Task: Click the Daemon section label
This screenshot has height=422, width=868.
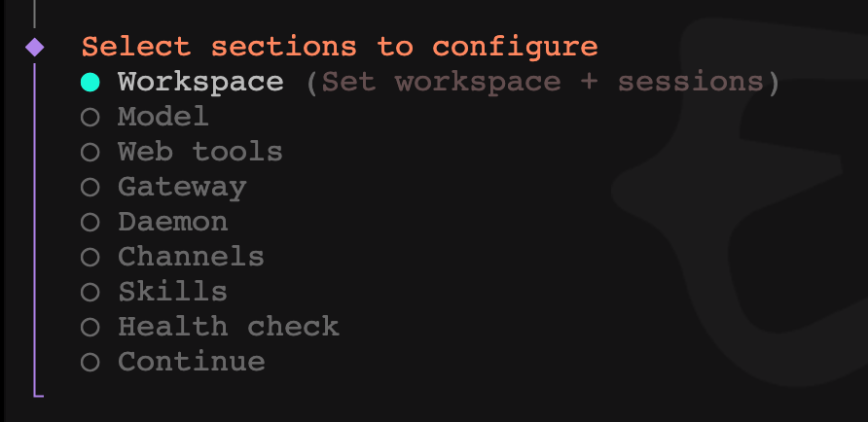Action: click(173, 222)
